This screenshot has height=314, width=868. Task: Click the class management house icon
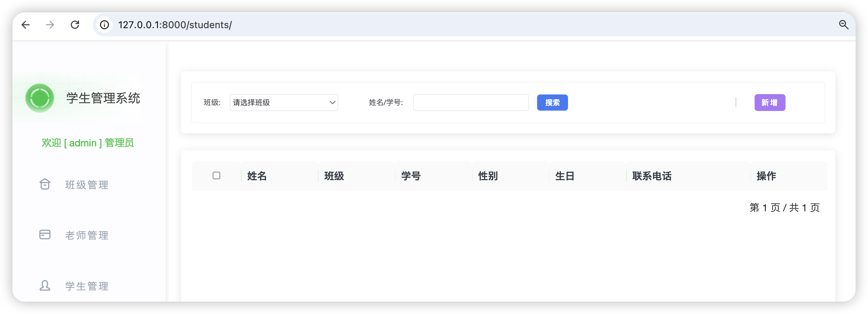[x=45, y=184]
